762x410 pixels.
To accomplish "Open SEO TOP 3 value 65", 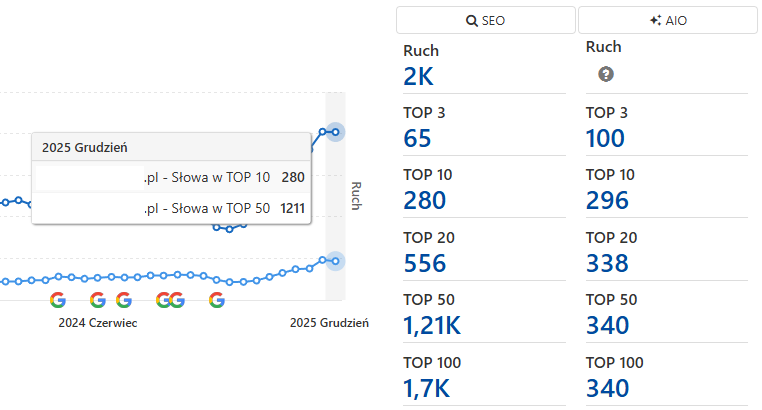I will (x=417, y=139).
